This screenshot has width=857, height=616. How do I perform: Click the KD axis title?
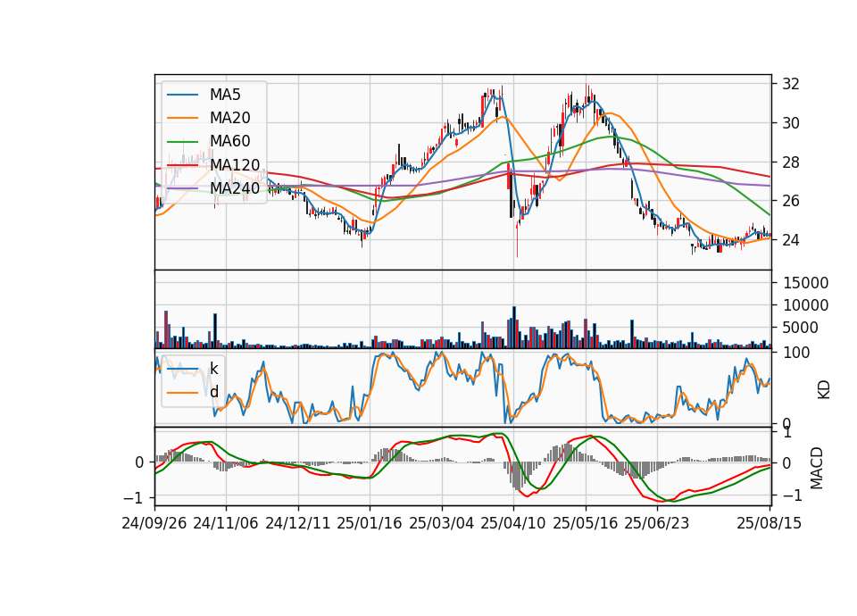click(824, 389)
